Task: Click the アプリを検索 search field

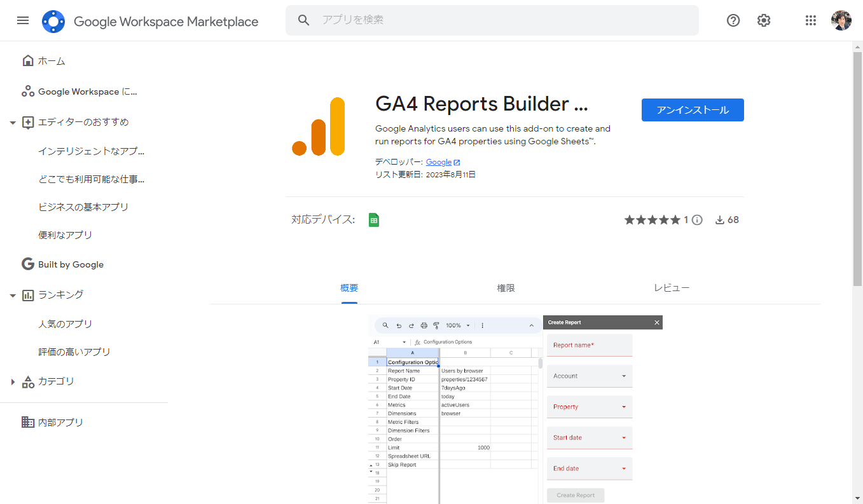Action: tap(502, 20)
